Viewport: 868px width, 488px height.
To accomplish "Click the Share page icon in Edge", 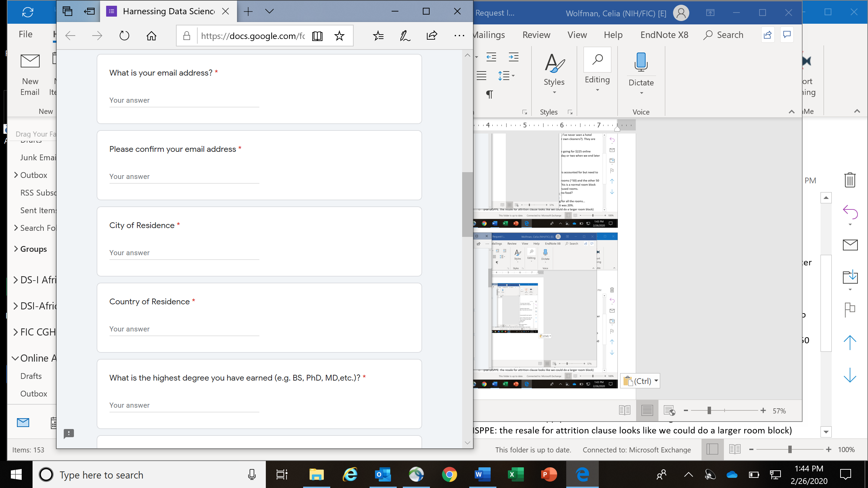I will (432, 36).
